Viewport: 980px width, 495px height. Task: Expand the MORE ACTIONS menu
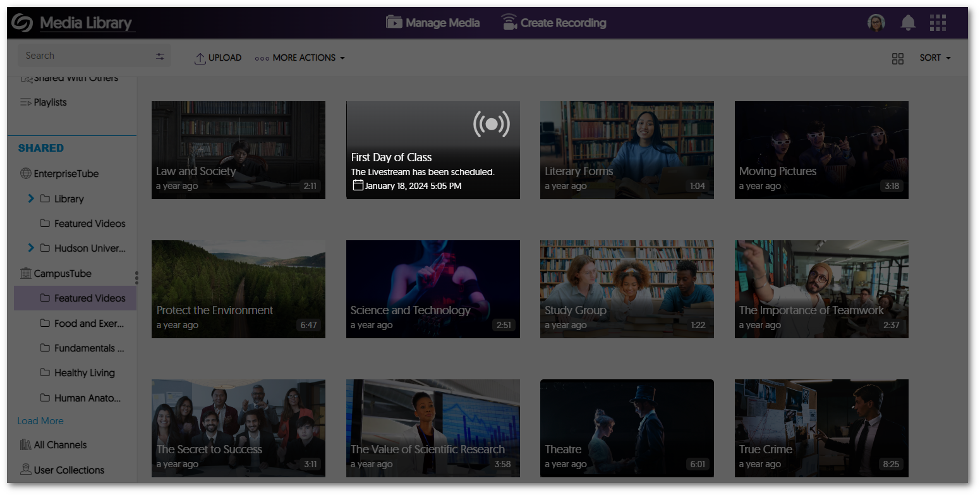[299, 58]
